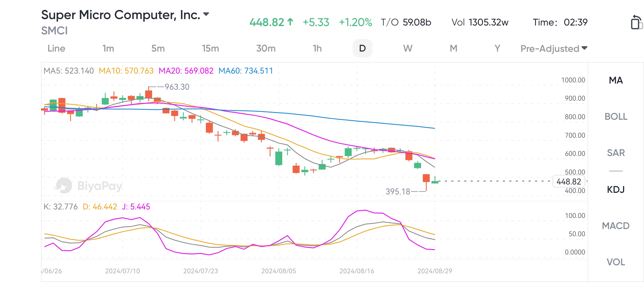The height and width of the screenshot is (290, 644).
Task: Switch to Line chart view
Action: (x=56, y=48)
